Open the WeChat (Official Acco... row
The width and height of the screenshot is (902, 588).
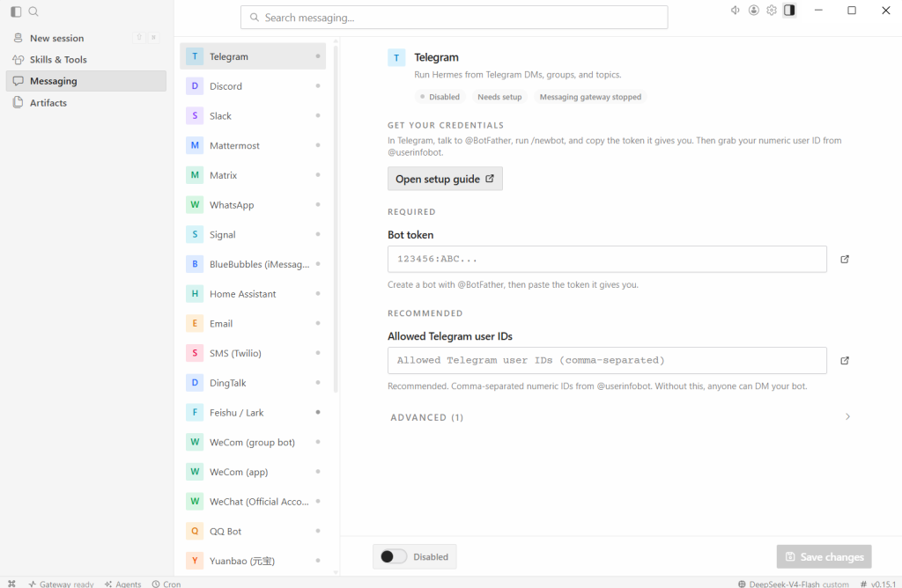pyautogui.click(x=253, y=502)
